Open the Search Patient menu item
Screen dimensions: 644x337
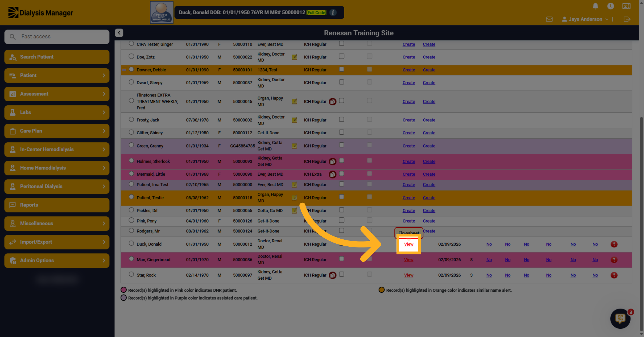pos(57,57)
